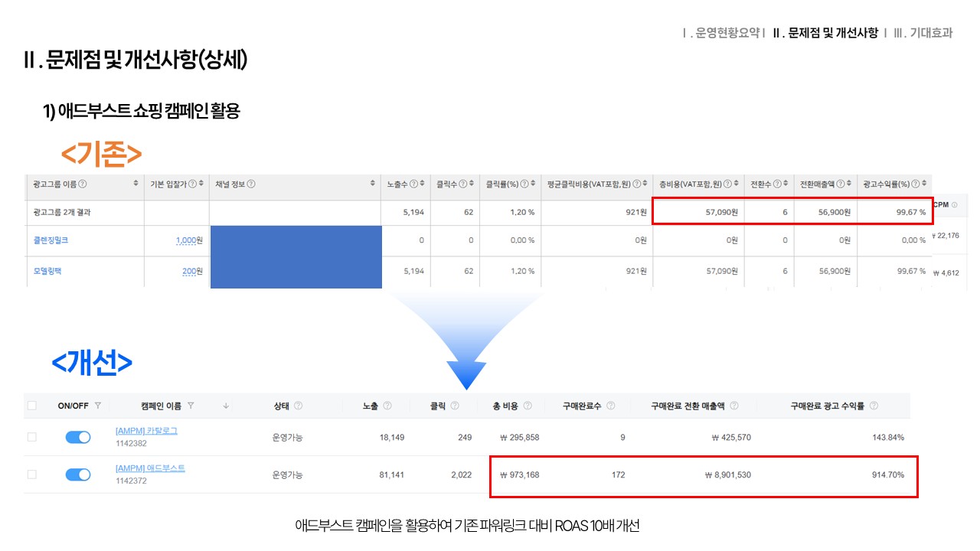980x551 pixels.
Task: Open help icon next to 전환매출액 header
Action: coord(840,184)
